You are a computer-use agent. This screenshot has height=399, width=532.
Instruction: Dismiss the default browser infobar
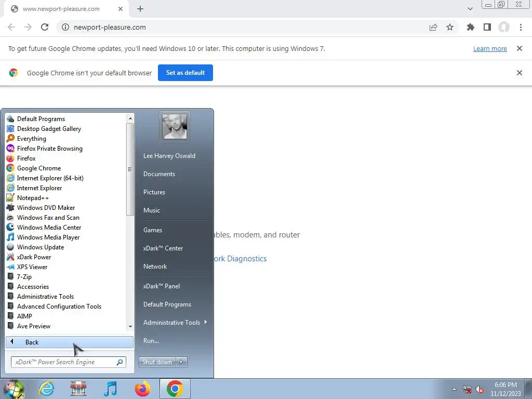[x=520, y=73]
